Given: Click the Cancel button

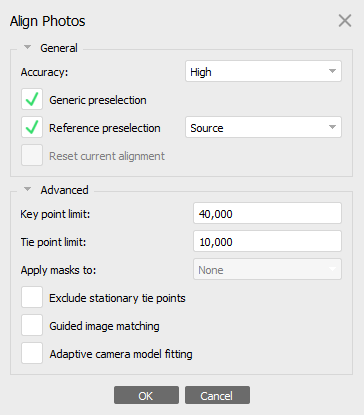Looking at the screenshot, I should (217, 395).
